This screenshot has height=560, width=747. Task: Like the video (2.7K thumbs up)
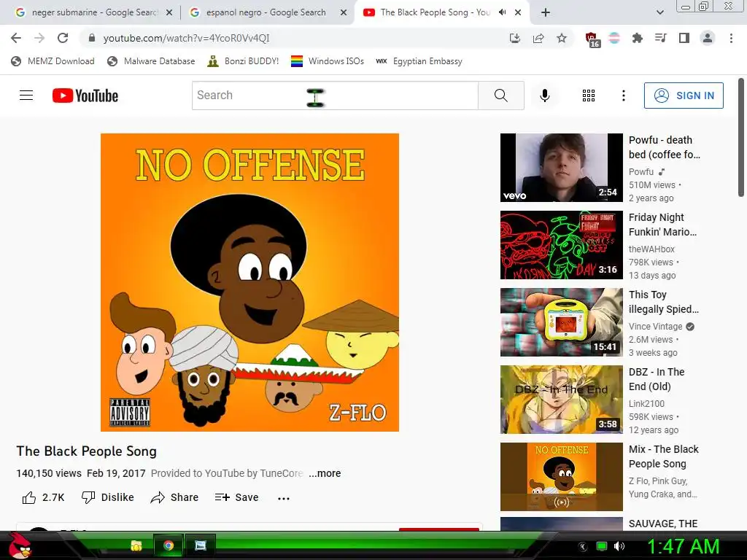click(x=43, y=497)
